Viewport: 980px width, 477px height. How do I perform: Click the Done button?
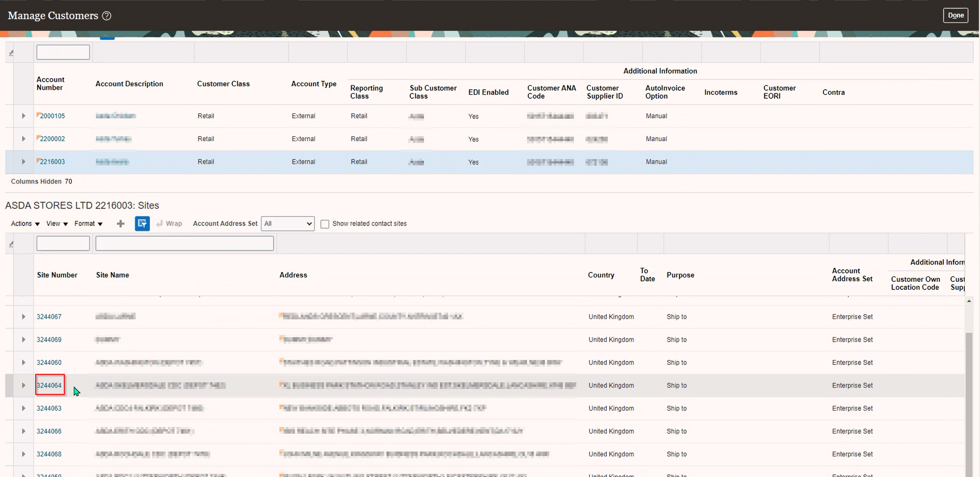tap(955, 15)
